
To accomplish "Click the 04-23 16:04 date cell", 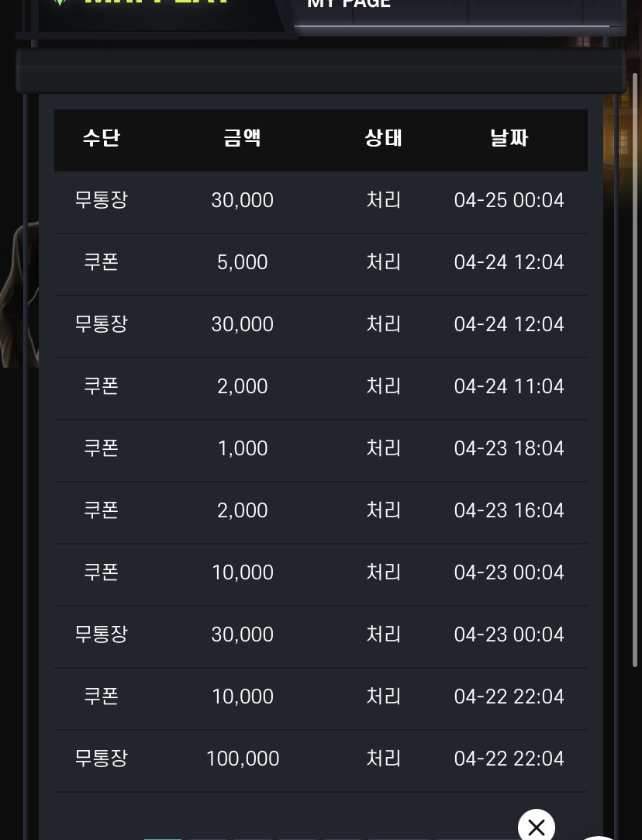I will click(509, 510).
